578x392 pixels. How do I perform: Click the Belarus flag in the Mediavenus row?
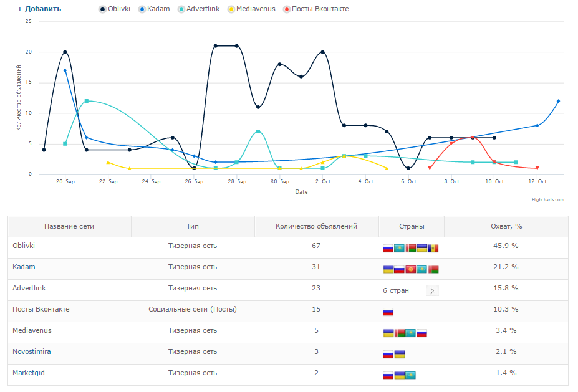399,333
